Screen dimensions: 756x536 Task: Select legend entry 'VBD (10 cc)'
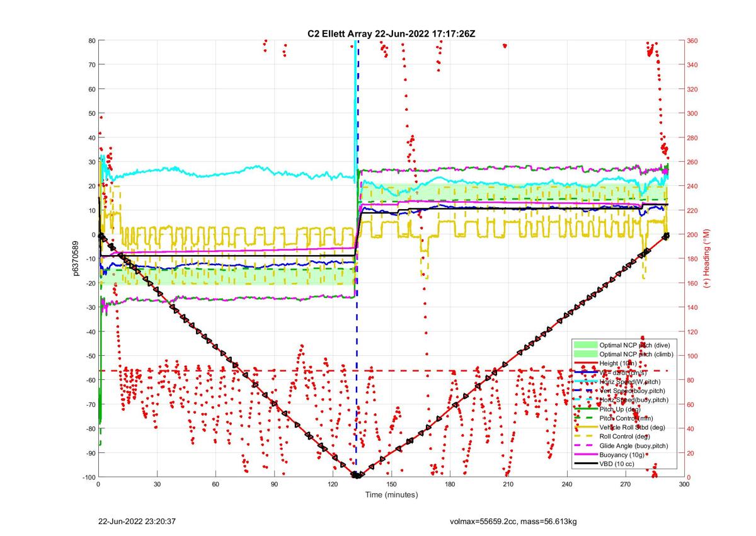point(617,464)
